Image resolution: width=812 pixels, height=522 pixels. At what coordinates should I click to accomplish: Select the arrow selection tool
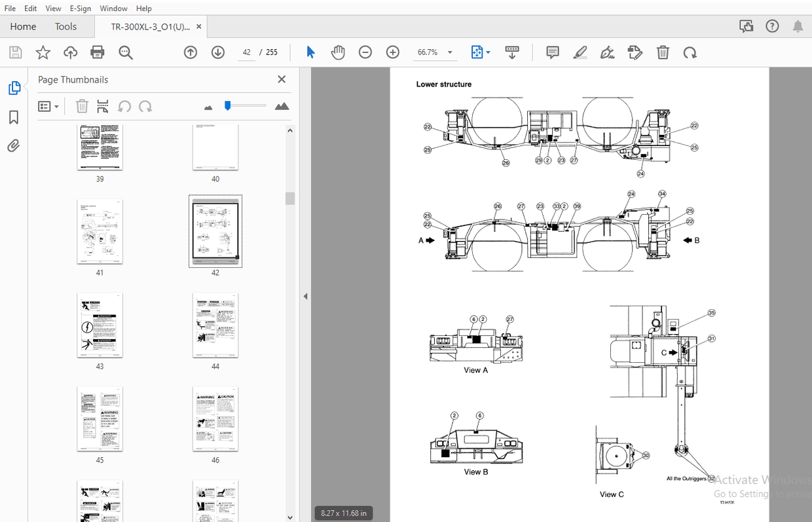310,52
